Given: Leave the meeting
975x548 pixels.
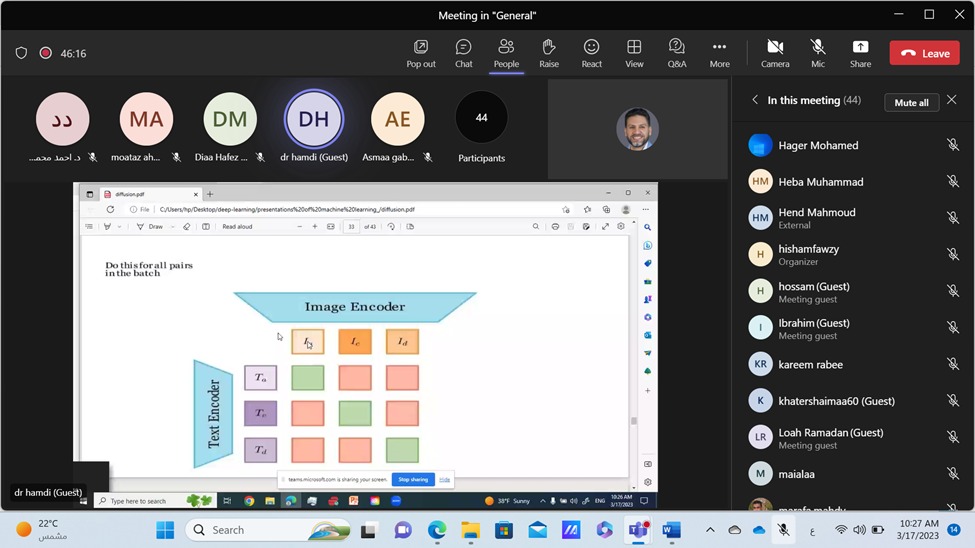Looking at the screenshot, I should pyautogui.click(x=924, y=53).
